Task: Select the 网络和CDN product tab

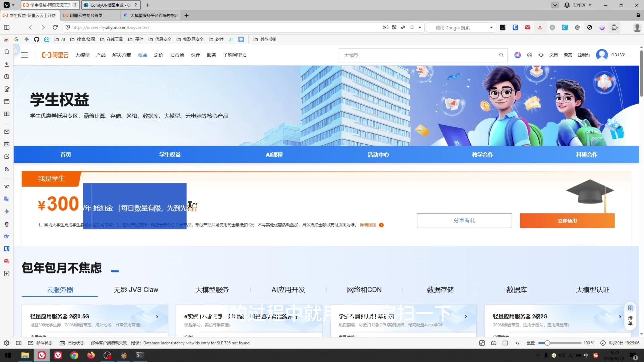Action: (x=364, y=290)
